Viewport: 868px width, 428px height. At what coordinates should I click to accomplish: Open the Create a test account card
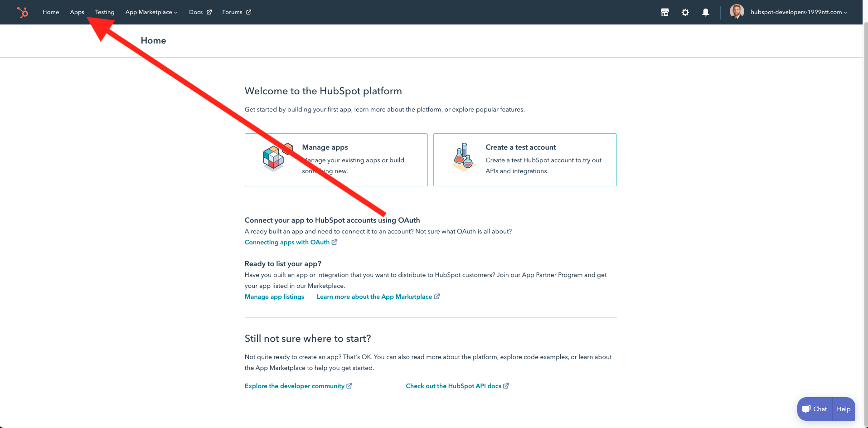(x=525, y=160)
